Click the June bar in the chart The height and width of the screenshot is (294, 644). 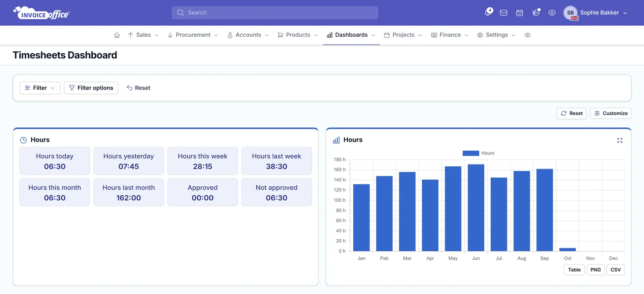476,208
